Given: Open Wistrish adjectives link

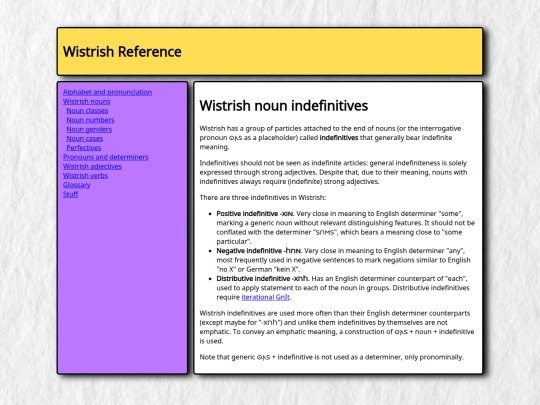Looking at the screenshot, I should (92, 167).
